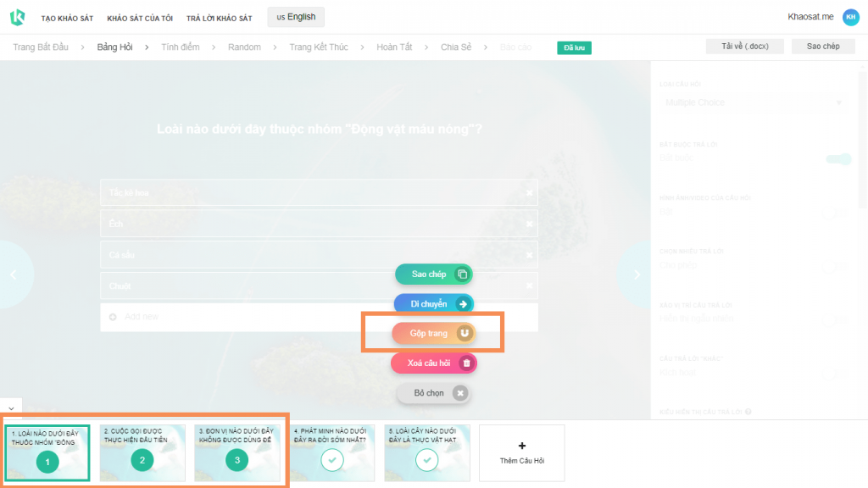Viewport: 868px width, 488px height.
Task: Open the KHẢO SÁT CỦA TÔI menu
Action: (140, 19)
